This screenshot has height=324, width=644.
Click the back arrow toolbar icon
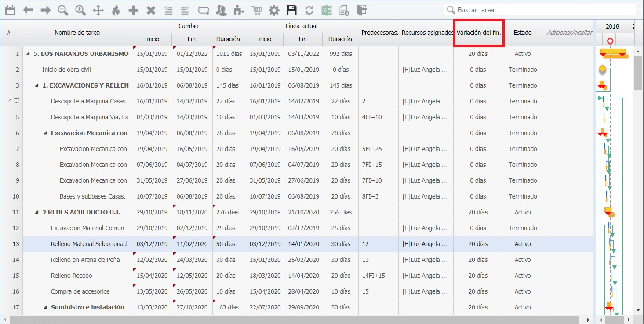point(28,10)
